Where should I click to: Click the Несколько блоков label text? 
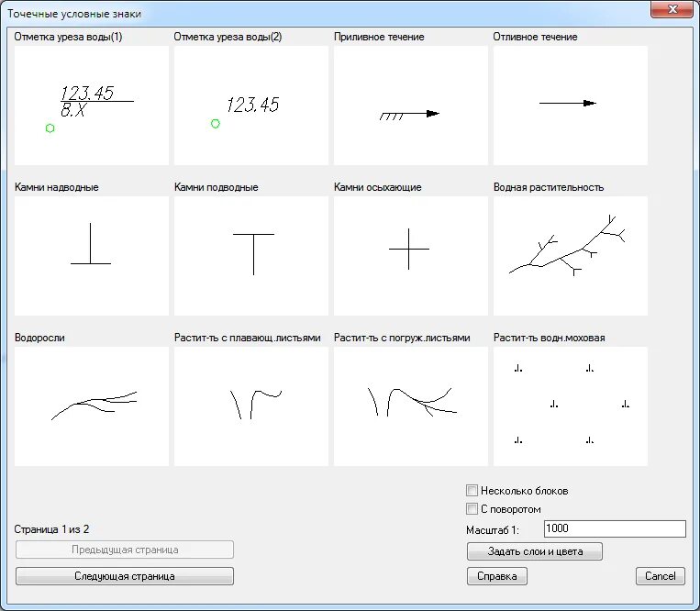click(525, 491)
